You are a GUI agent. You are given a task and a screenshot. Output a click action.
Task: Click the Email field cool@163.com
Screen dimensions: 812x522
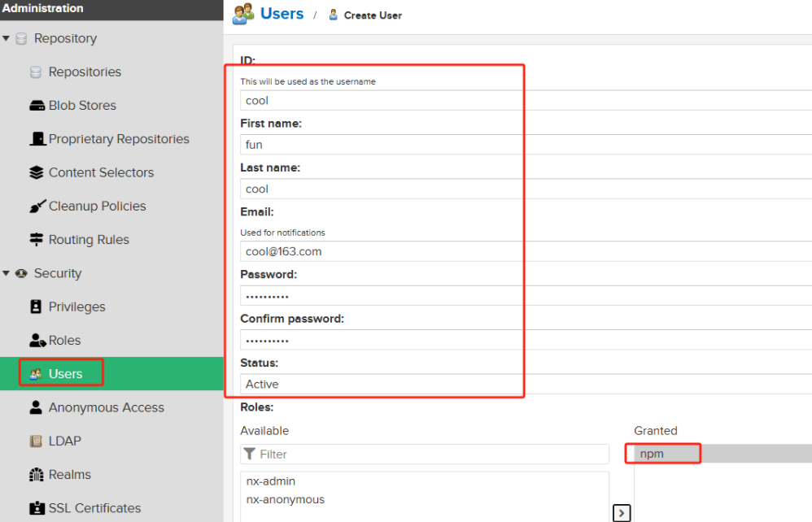coord(526,251)
